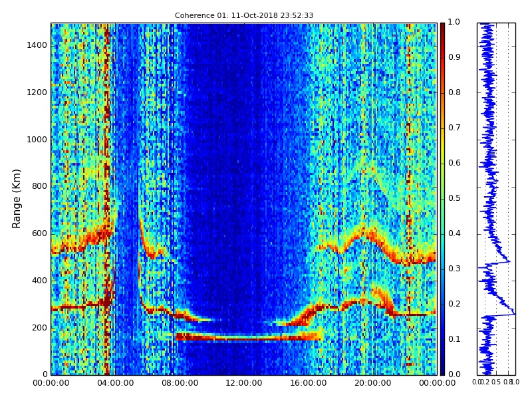The width and height of the screenshot is (532, 399).
Task: Click the colorbar 0.1 label
Action: coord(454,339)
